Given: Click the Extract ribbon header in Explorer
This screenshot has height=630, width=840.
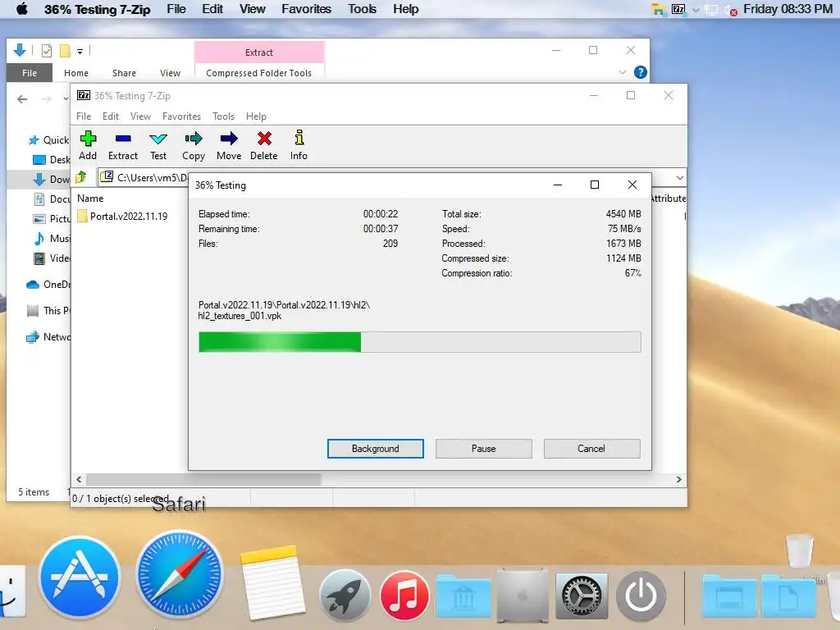Looking at the screenshot, I should [258, 52].
